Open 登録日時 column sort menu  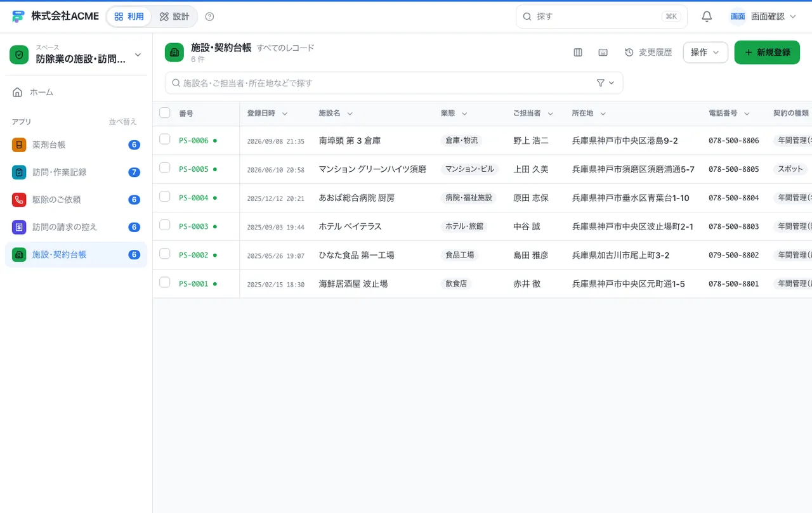click(x=285, y=114)
